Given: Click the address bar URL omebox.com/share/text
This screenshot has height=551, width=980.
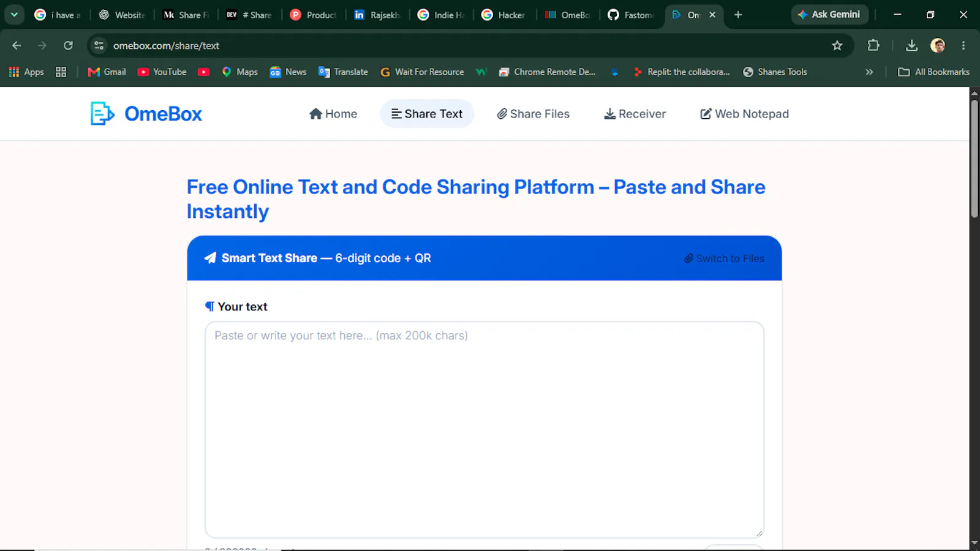Looking at the screenshot, I should click(x=166, y=45).
